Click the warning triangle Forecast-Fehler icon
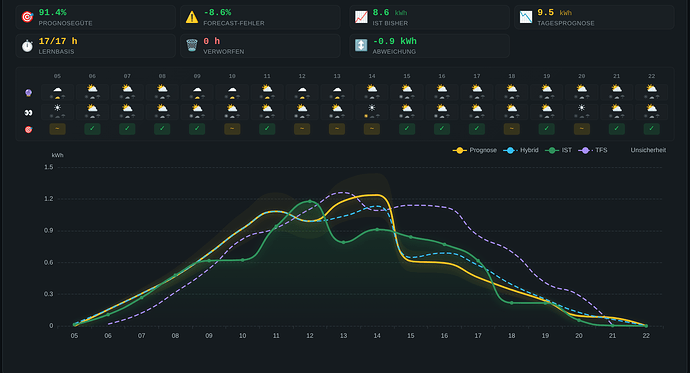 192,17
